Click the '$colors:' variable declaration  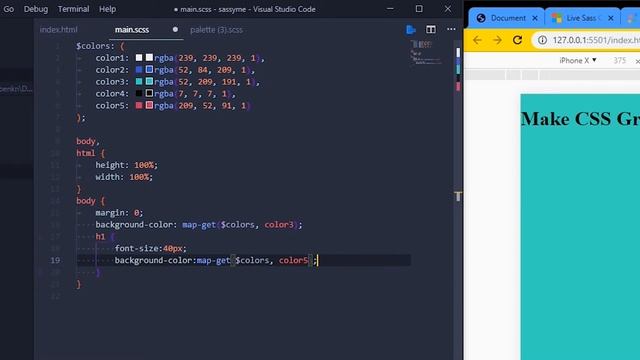click(x=95, y=46)
